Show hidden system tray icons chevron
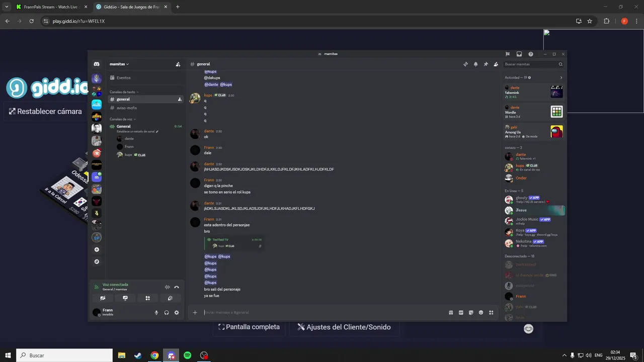The width and height of the screenshot is (644, 362). (564, 355)
